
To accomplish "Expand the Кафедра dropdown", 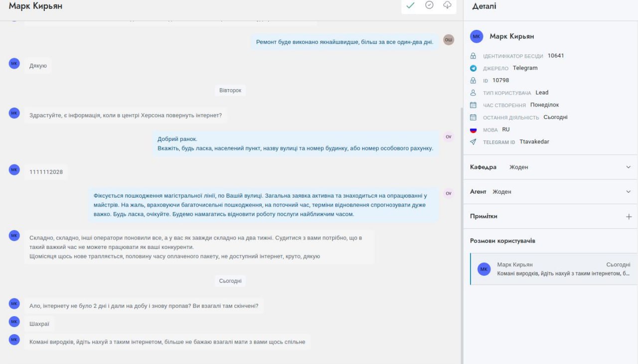I will pos(628,167).
